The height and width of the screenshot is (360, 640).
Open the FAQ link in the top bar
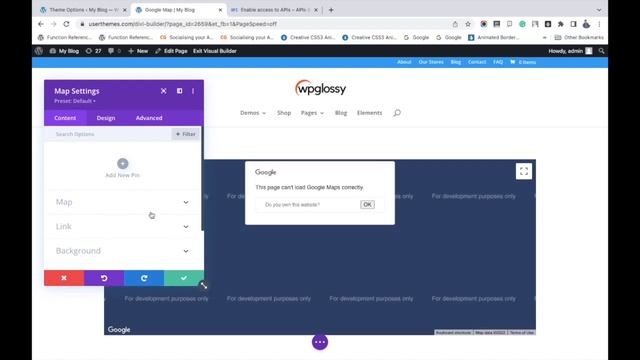pyautogui.click(x=498, y=62)
